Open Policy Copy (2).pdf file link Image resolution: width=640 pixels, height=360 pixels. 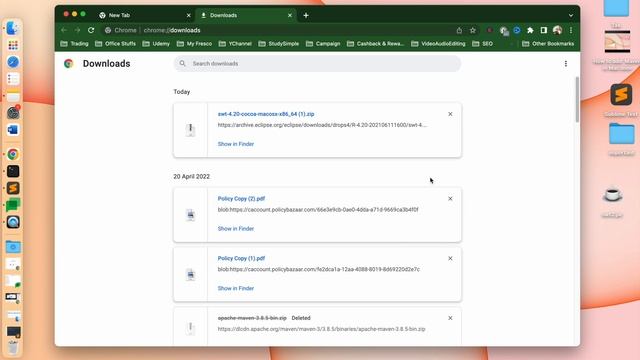(241, 198)
